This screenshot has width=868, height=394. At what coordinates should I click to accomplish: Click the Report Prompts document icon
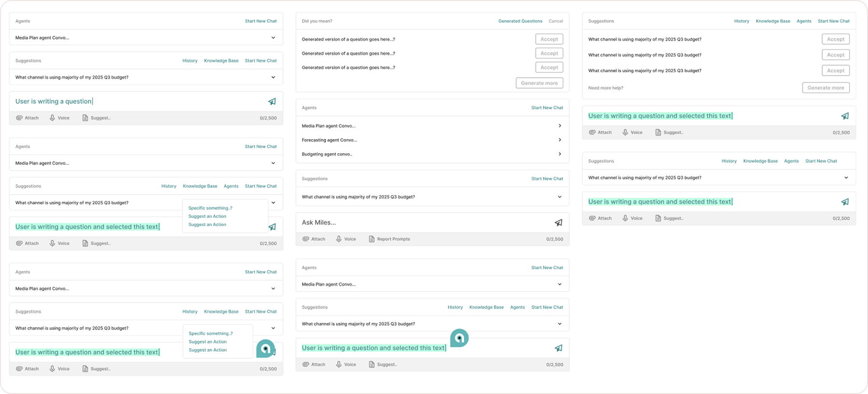coord(371,239)
